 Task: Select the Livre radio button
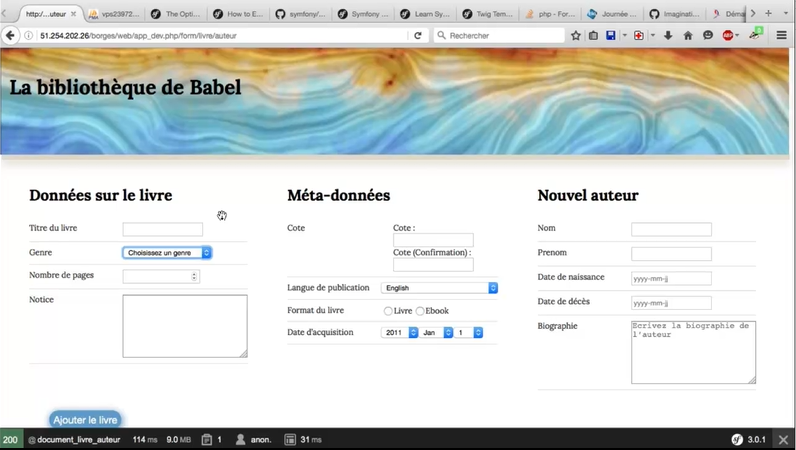[388, 311]
